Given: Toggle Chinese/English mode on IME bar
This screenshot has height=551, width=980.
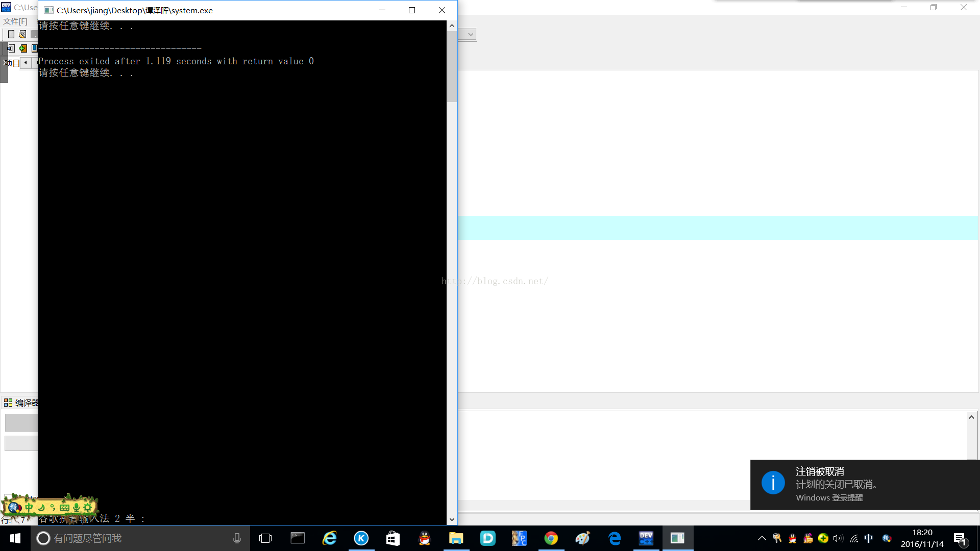Looking at the screenshot, I should pyautogui.click(x=29, y=507).
